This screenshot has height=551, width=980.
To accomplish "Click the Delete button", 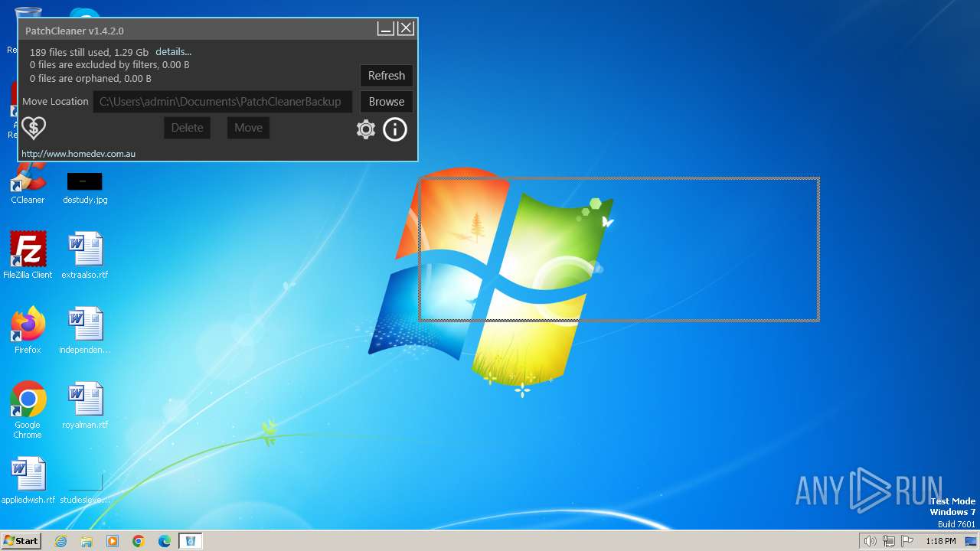I will 188,128.
